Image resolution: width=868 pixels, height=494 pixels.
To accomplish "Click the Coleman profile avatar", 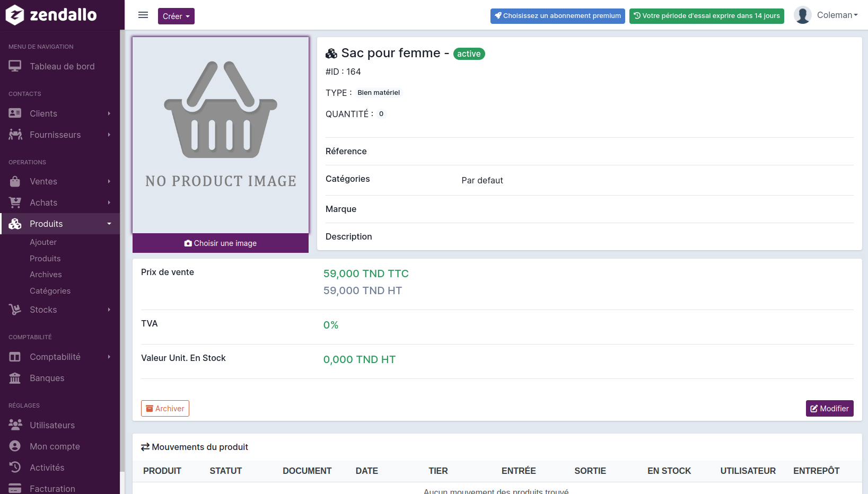I will click(803, 15).
